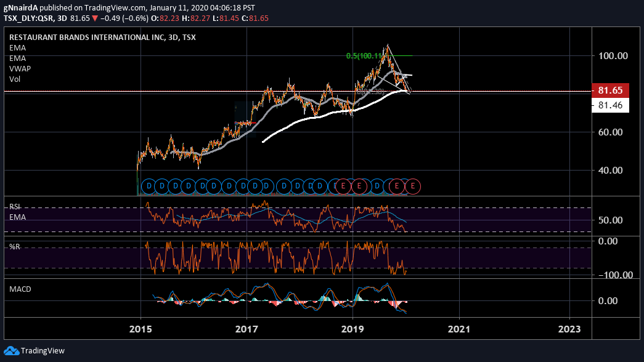Screen dimensions: 644x362
Task: Click the D dividend marker between the E markers
Action: pyautogui.click(x=377, y=187)
